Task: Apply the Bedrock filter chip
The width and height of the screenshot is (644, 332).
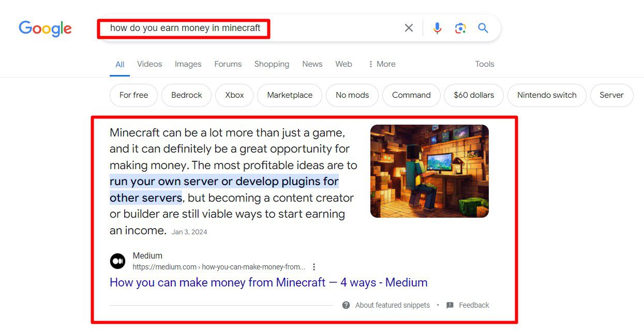Action: 187,95
